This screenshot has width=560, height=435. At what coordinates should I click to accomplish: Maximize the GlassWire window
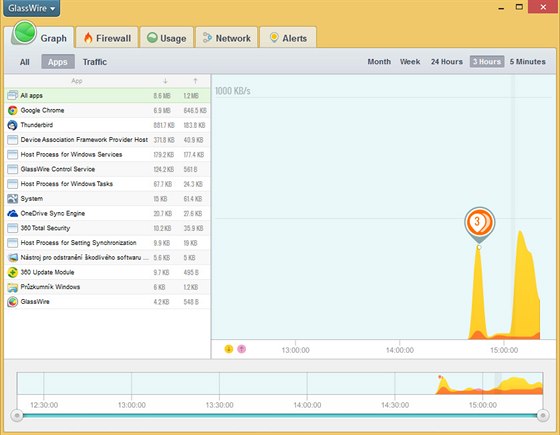tap(519, 7)
